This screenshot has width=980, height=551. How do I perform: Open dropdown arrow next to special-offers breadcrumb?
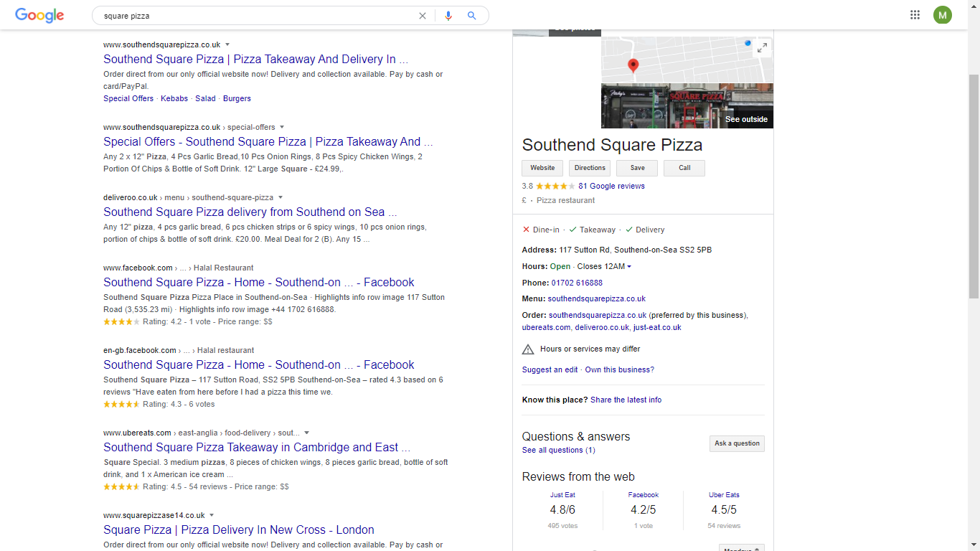point(282,127)
